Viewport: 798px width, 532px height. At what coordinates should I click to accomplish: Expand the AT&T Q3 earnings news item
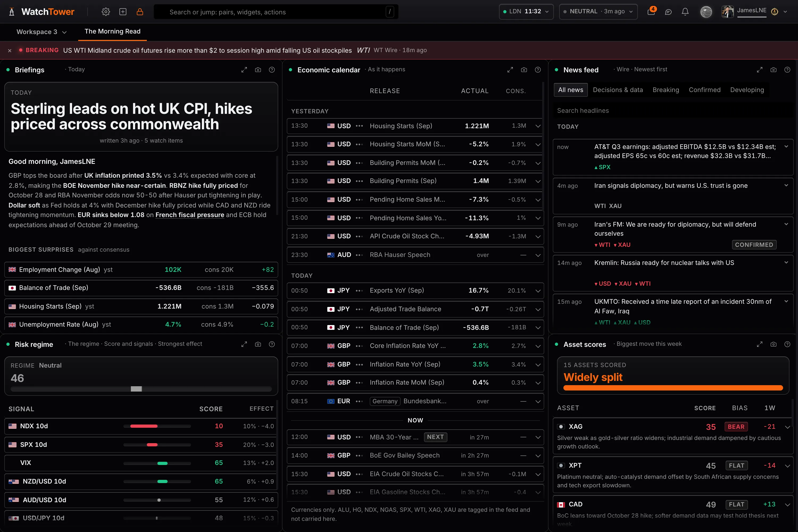coord(786,147)
